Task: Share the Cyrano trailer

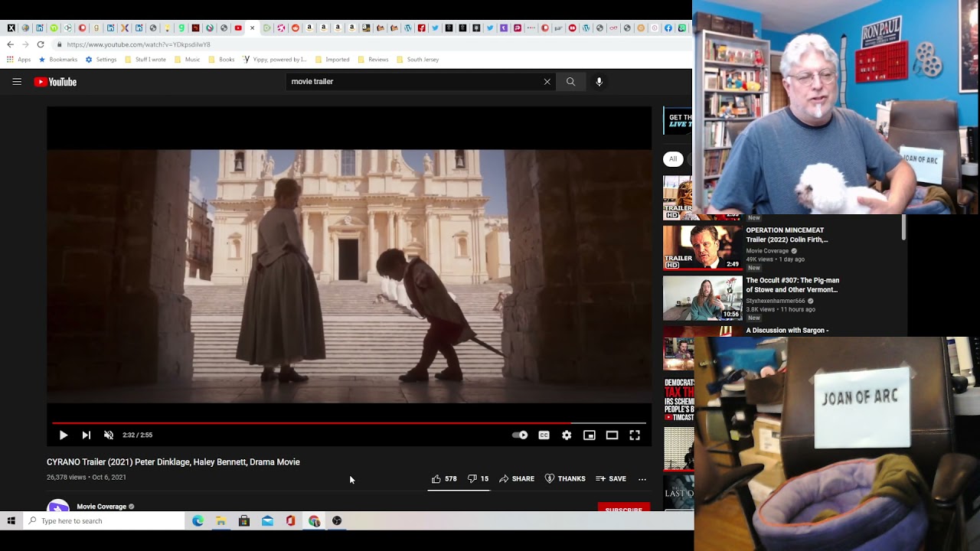Action: click(x=517, y=479)
